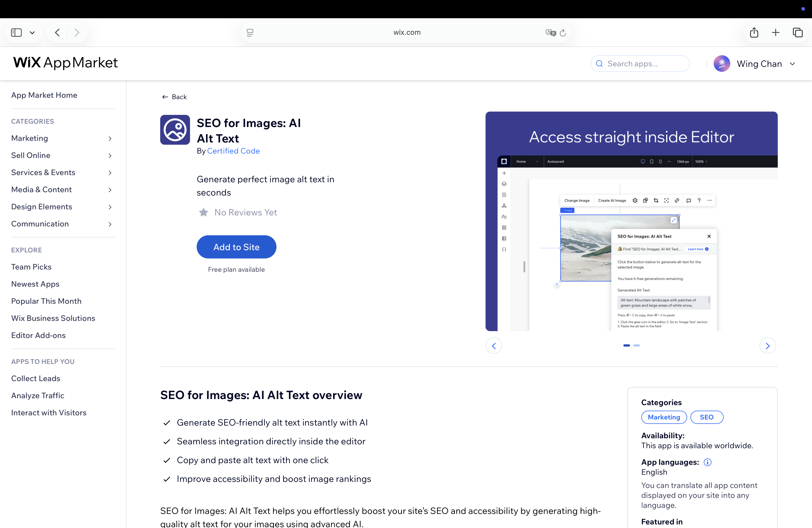Image resolution: width=812 pixels, height=528 pixels.
Task: Open the SEO category tag
Action: click(706, 417)
